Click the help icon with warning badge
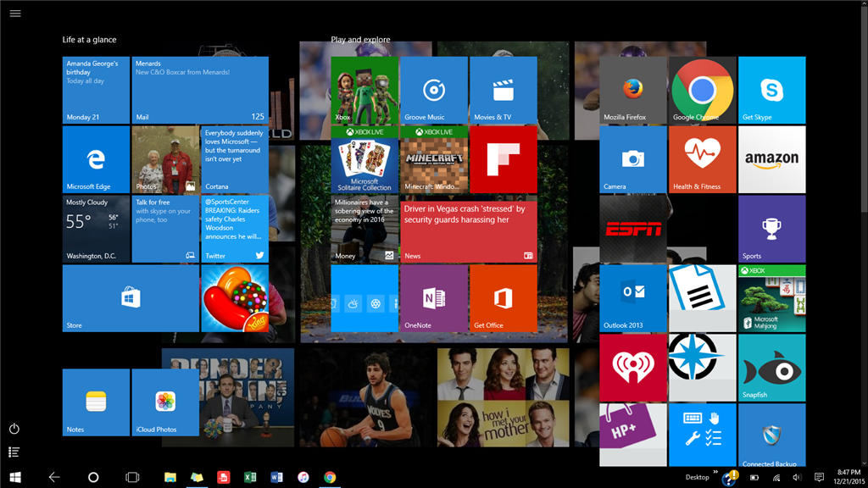The image size is (868, 488). pyautogui.click(x=730, y=478)
